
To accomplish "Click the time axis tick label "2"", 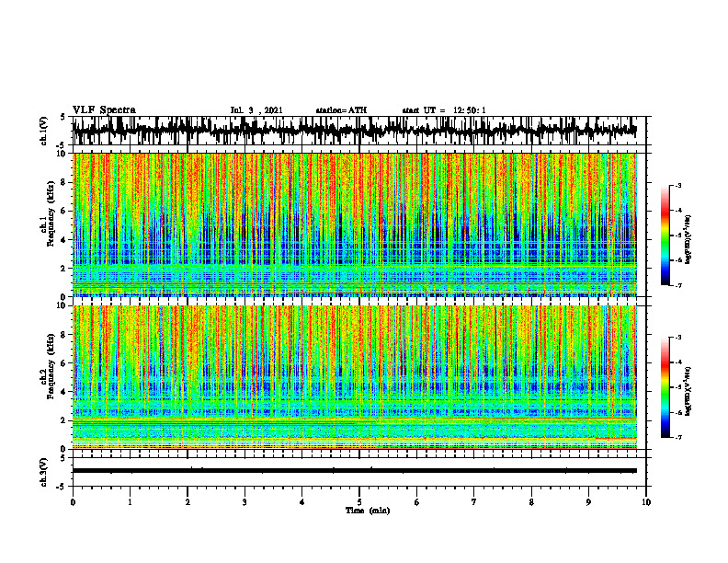I will click(x=188, y=502).
